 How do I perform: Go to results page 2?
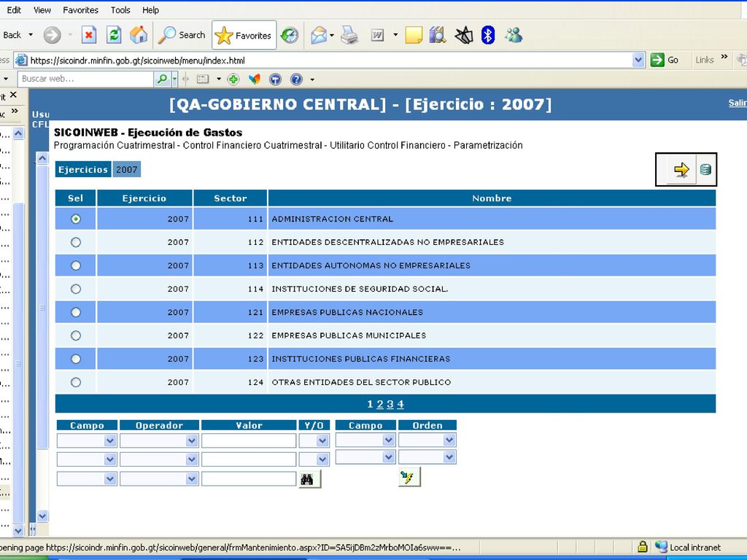coord(379,404)
